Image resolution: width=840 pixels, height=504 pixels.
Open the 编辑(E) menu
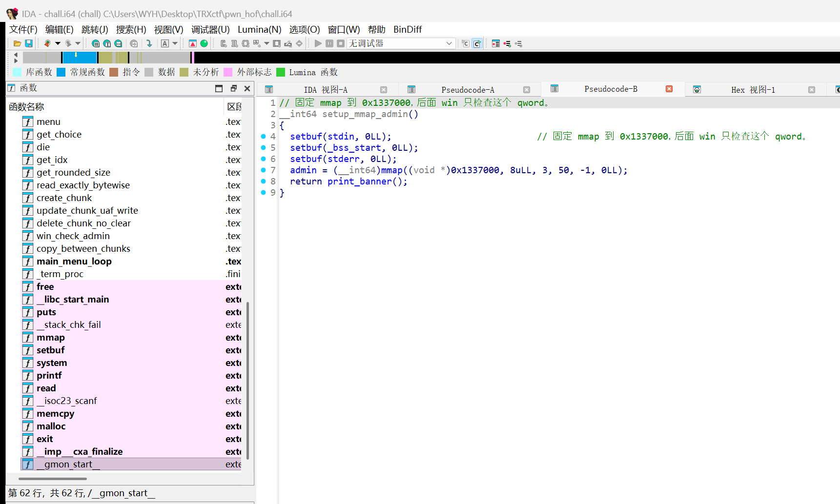coord(59,29)
